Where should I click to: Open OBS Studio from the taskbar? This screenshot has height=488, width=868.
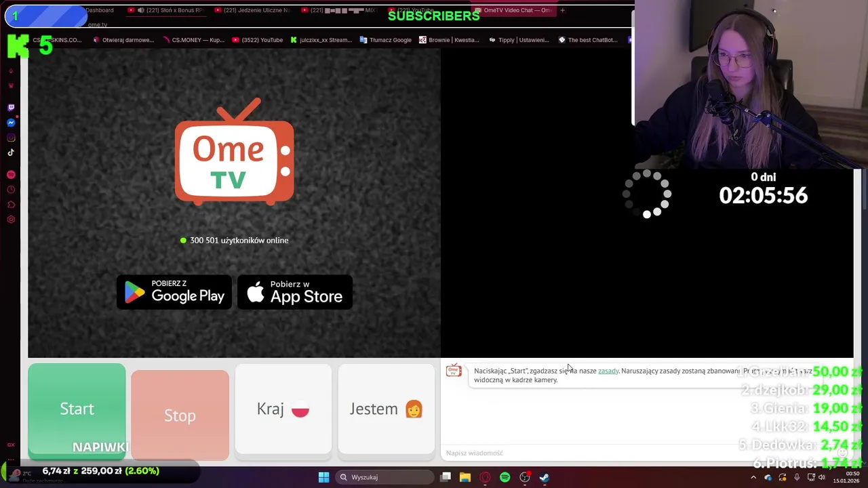coord(524,477)
